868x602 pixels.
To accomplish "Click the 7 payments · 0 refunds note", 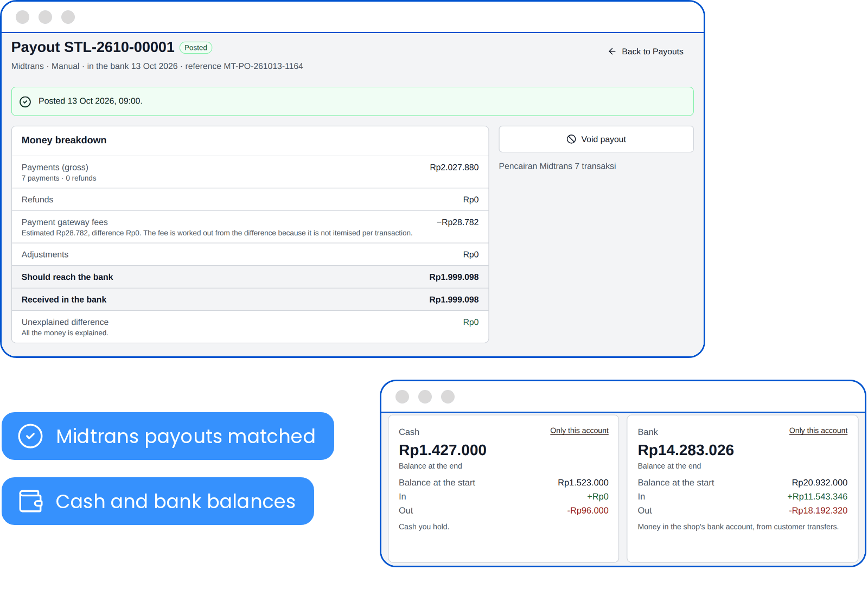I will (59, 178).
